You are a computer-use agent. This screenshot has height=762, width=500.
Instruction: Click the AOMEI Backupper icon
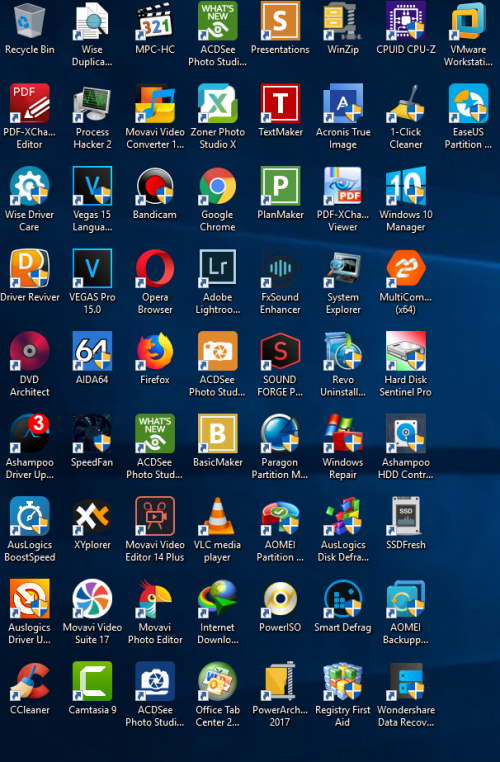click(406, 599)
